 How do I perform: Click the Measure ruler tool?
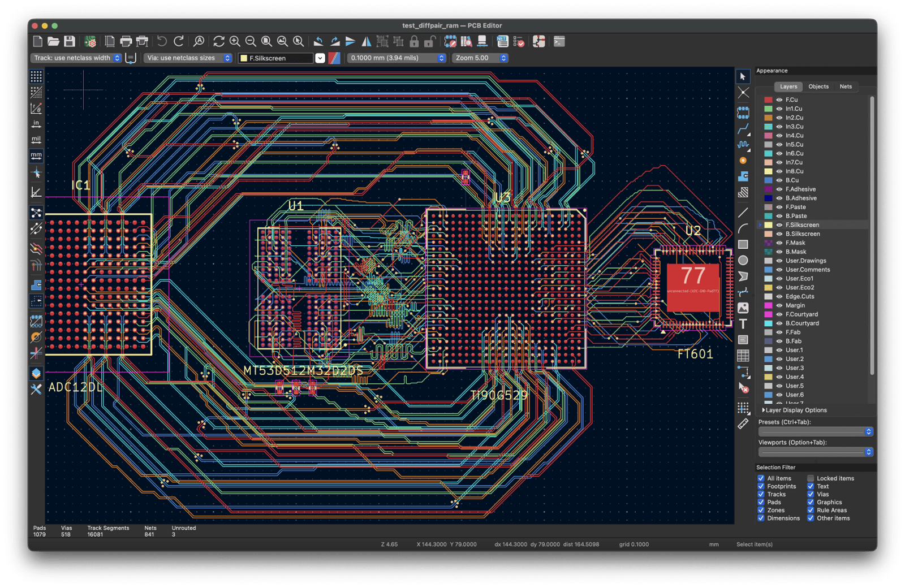(743, 423)
